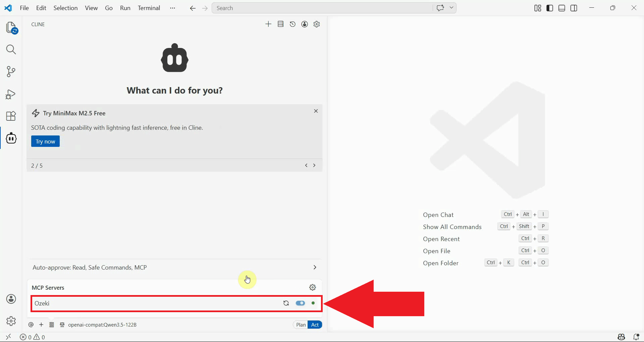The height and width of the screenshot is (342, 644).
Task: Open the Manage gear in activity bar
Action: tap(11, 321)
